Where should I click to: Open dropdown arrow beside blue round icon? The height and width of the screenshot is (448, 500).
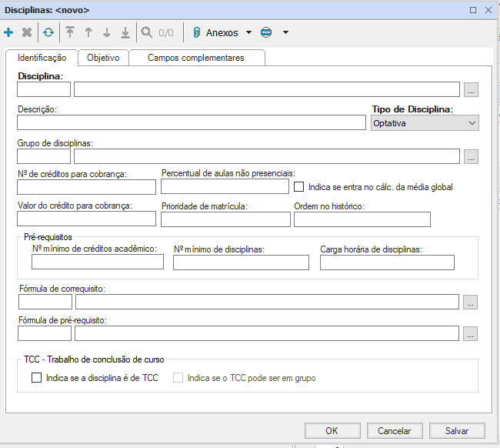[x=285, y=33]
